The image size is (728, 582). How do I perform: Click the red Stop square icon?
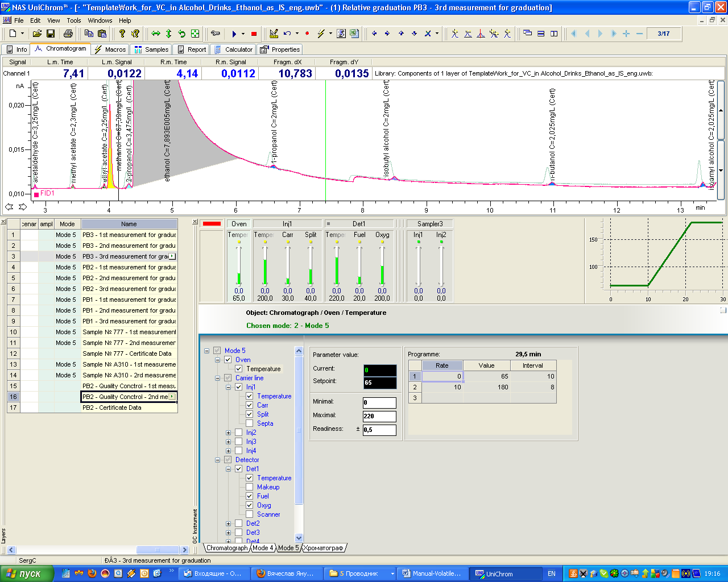click(x=254, y=34)
